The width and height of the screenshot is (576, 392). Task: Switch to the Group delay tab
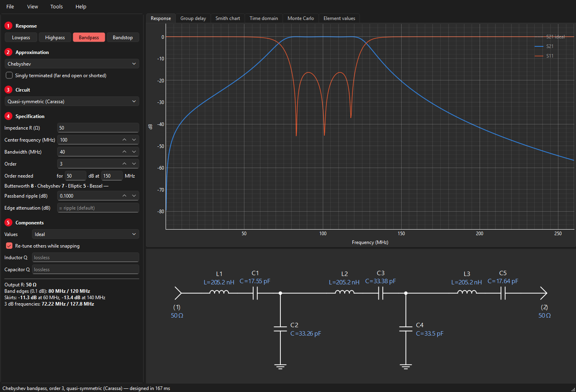(x=193, y=18)
